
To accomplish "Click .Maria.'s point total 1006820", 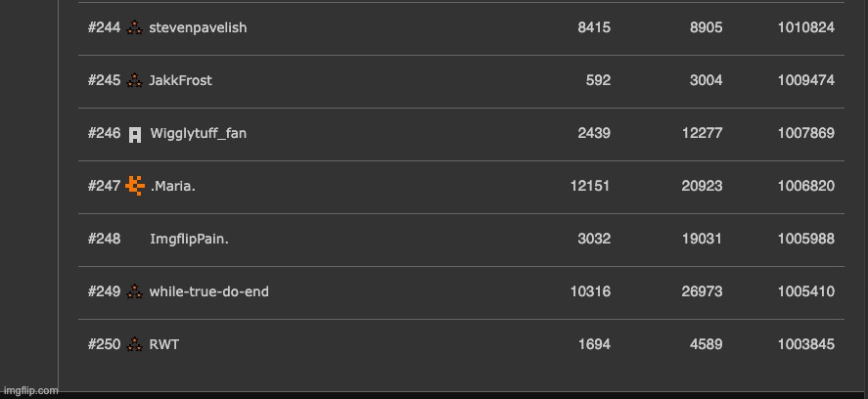I will [805, 186].
